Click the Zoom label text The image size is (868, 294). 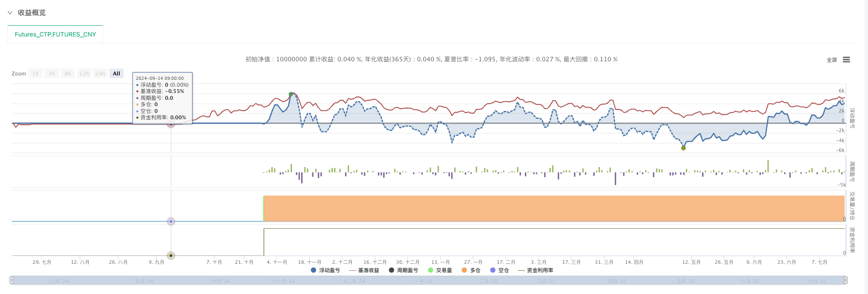(x=19, y=74)
